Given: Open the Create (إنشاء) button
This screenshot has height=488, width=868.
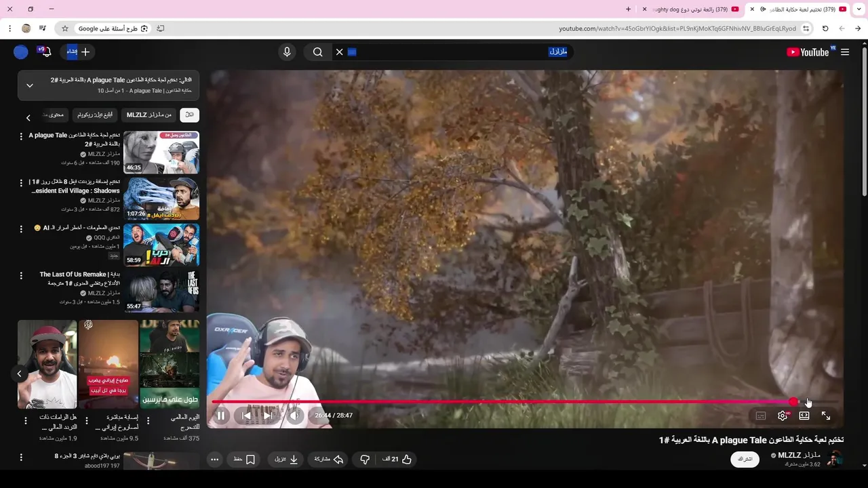Looking at the screenshot, I should pos(78,52).
